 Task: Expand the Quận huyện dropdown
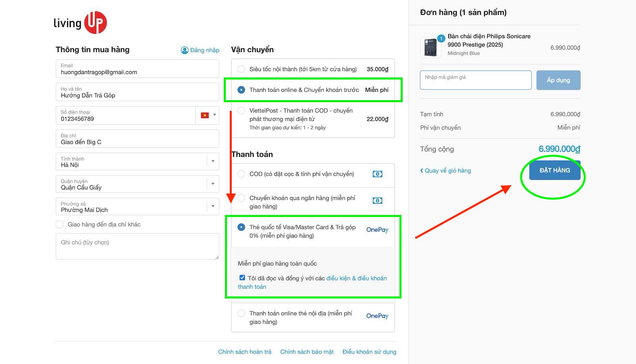click(213, 184)
